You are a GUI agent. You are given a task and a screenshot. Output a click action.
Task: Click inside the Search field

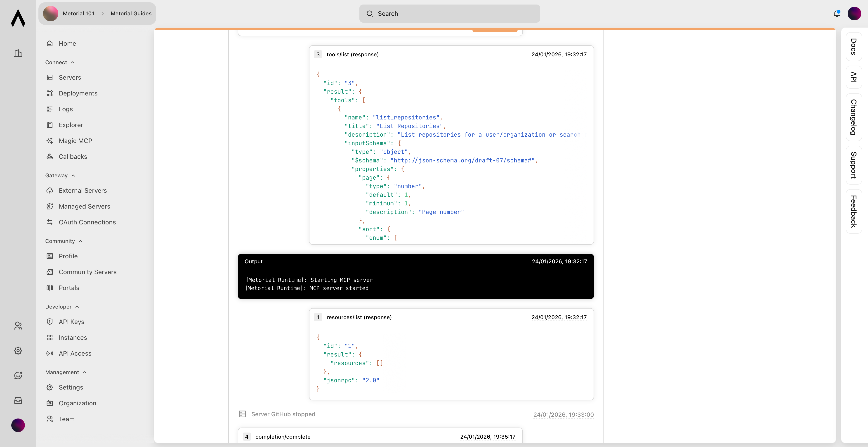[x=450, y=14]
